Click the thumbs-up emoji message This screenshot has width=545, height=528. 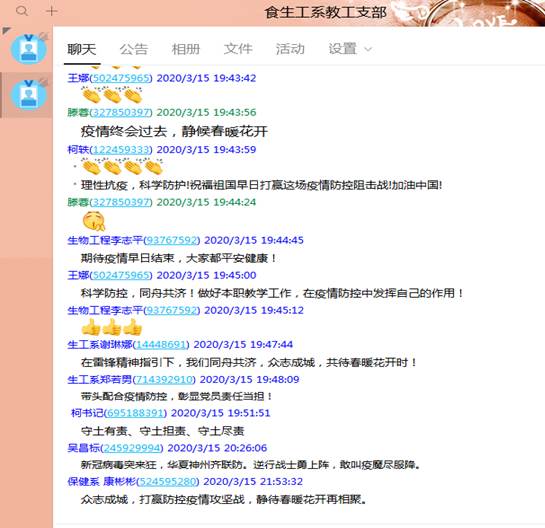coord(112,327)
